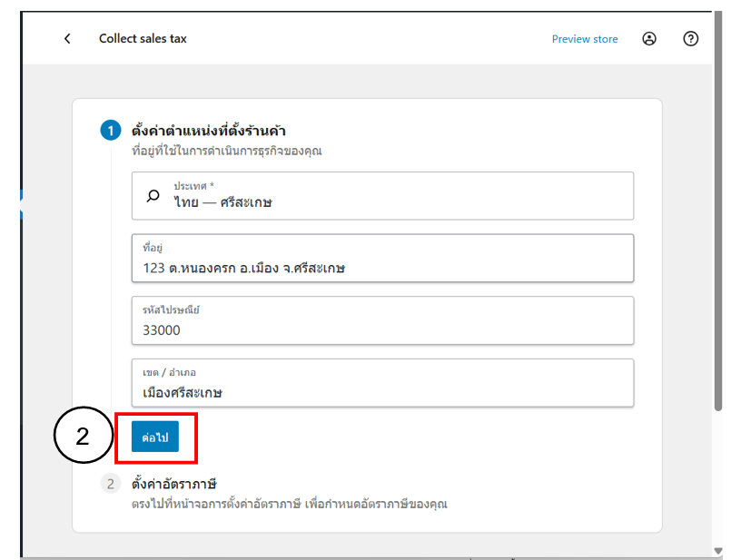This screenshot has width=731, height=560.
Task: Click the blue step 1 number circle
Action: pos(110,132)
